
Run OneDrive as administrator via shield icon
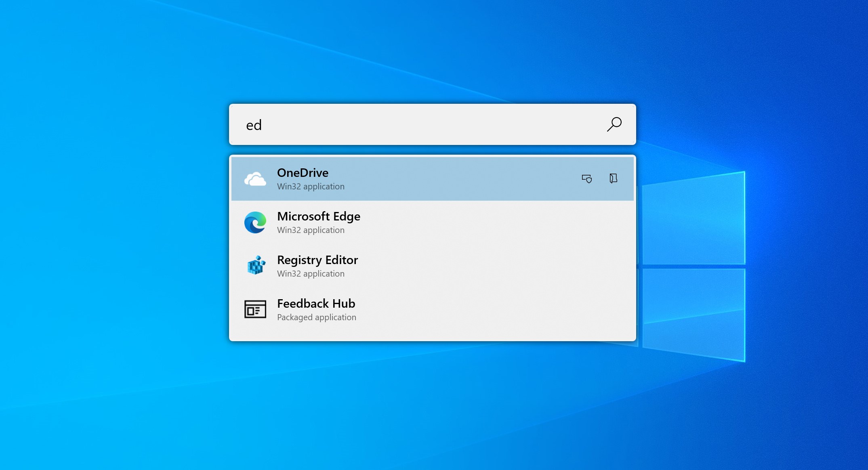click(x=586, y=178)
